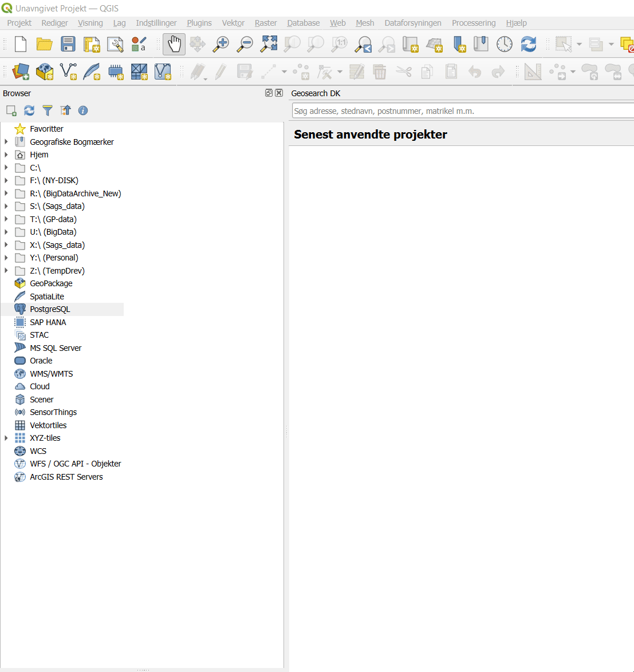This screenshot has height=672, width=634.
Task: Open new print layout icon
Action: [91, 44]
